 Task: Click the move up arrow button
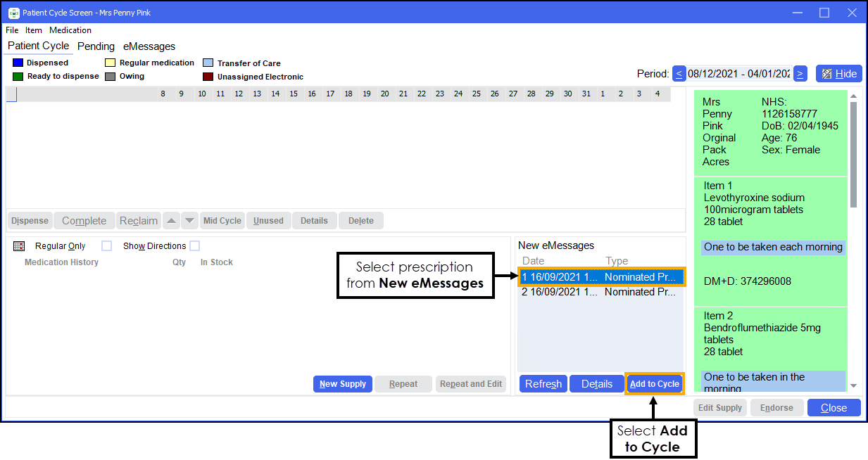[x=171, y=221]
